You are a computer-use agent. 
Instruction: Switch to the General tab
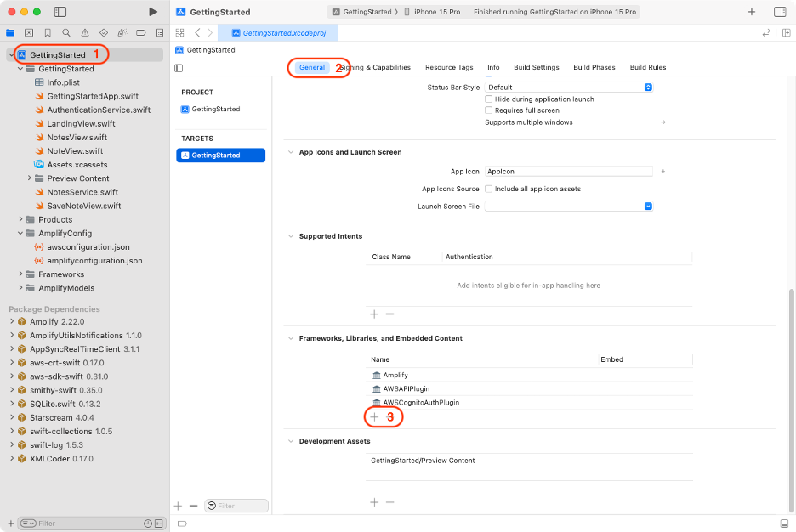coord(312,67)
